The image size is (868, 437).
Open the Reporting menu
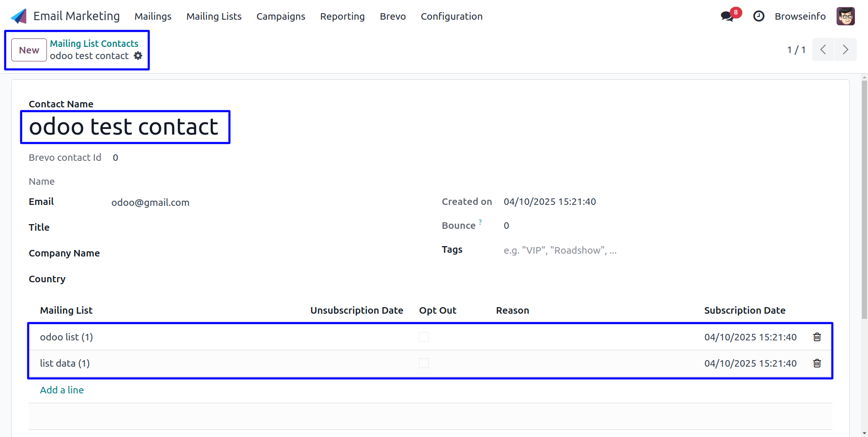click(343, 16)
